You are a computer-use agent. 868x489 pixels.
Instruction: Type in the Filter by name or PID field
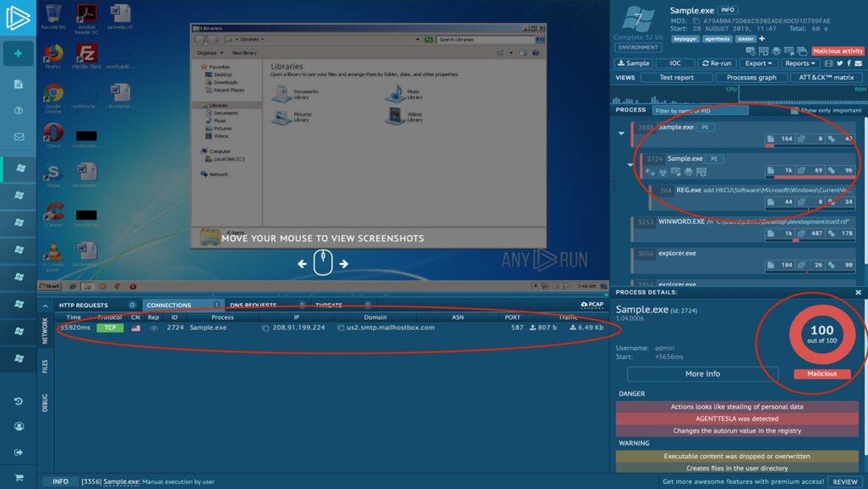click(700, 110)
